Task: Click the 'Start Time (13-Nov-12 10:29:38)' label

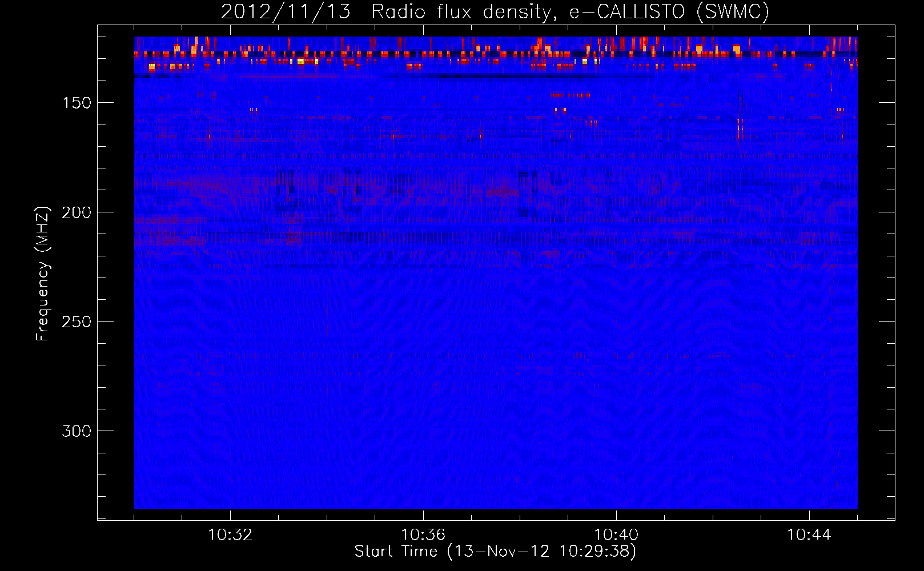Action: [x=495, y=552]
